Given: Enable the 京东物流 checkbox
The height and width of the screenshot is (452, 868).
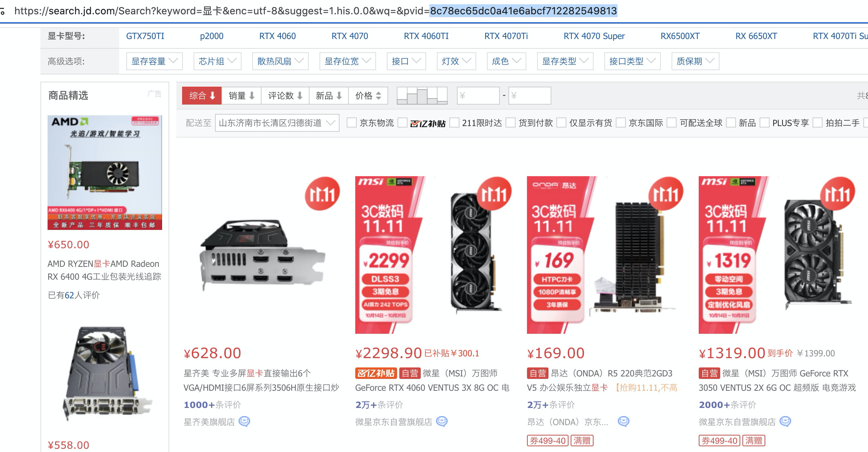Looking at the screenshot, I should 352,123.
